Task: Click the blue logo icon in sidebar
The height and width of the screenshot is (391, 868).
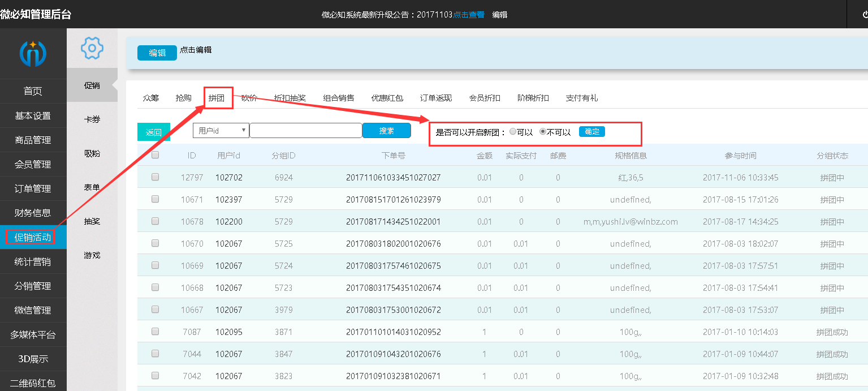Action: coord(33,54)
